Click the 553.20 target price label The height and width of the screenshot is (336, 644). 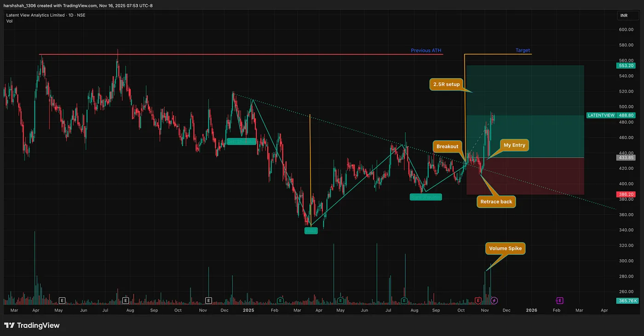626,65
